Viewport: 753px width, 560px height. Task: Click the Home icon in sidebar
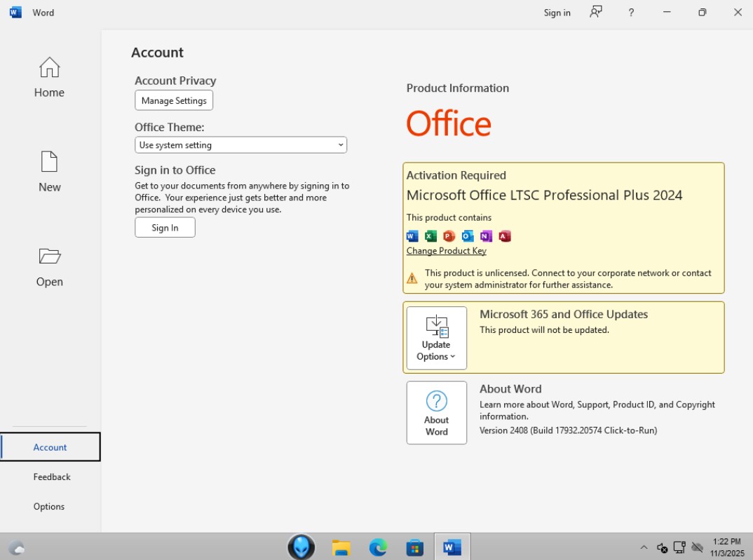coord(49,68)
